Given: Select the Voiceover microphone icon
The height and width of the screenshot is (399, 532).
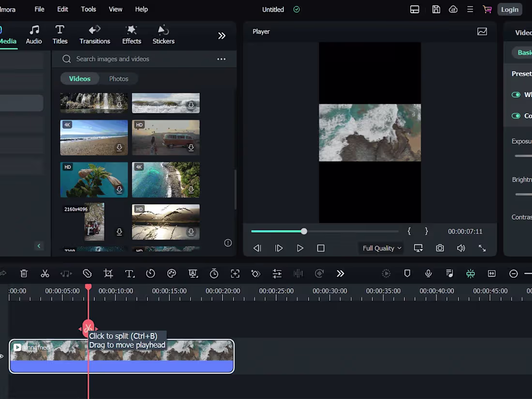Looking at the screenshot, I should (x=428, y=273).
